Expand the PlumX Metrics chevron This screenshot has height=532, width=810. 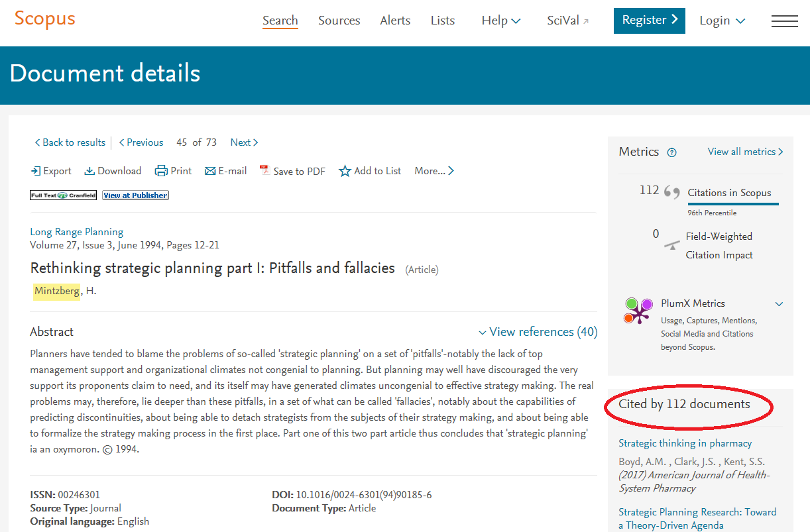(779, 304)
